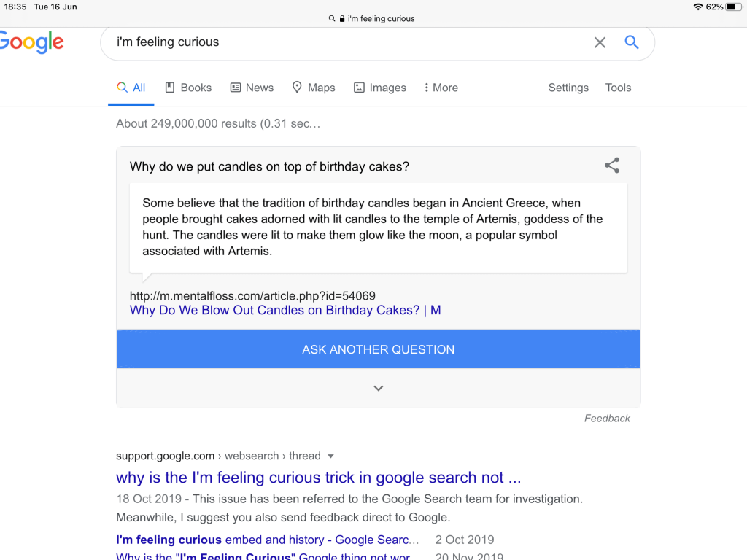Open the 'I'm feeling curious trick' result
The height and width of the screenshot is (560, 747).
(318, 478)
